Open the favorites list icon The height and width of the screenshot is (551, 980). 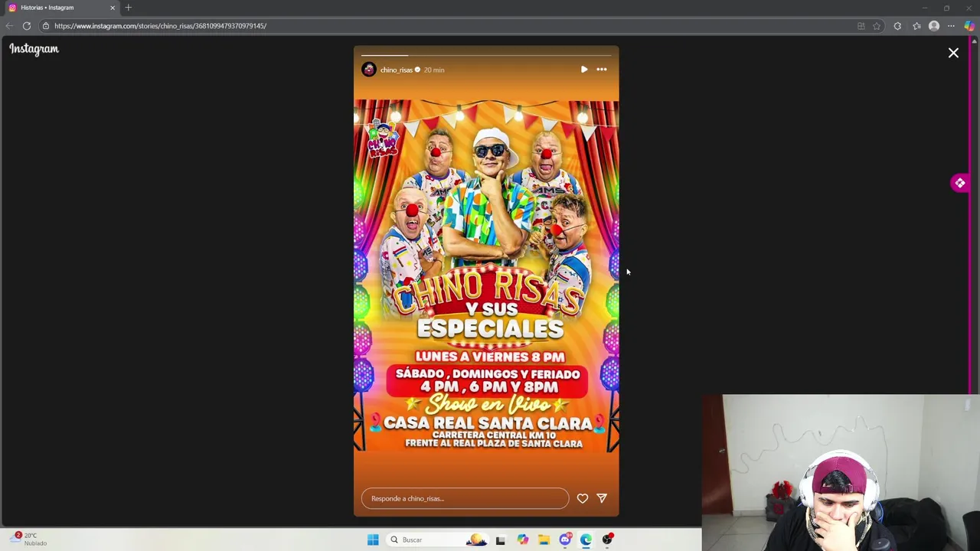(x=916, y=26)
